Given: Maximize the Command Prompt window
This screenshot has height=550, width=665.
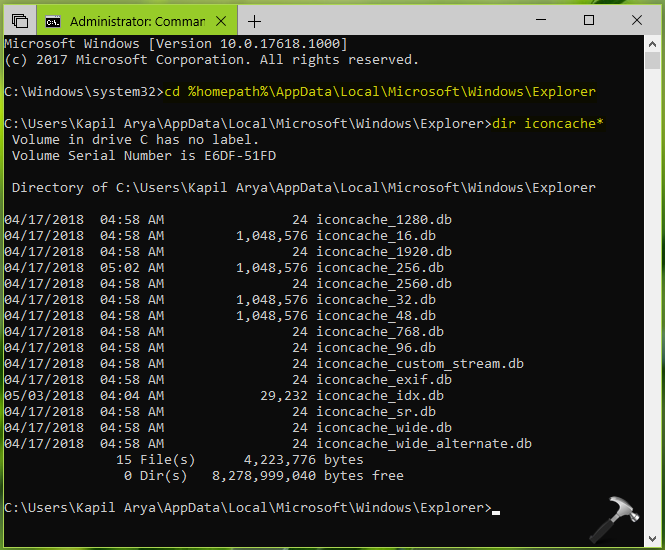Looking at the screenshot, I should tap(589, 20).
